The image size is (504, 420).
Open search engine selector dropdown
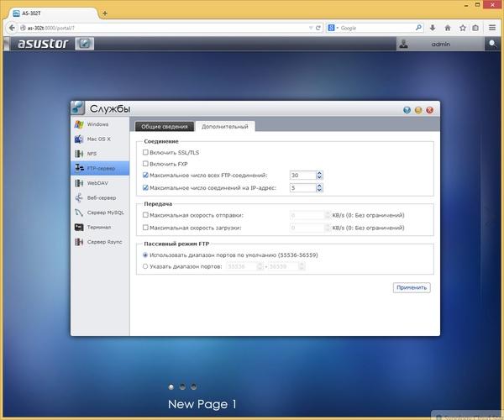tap(338, 28)
